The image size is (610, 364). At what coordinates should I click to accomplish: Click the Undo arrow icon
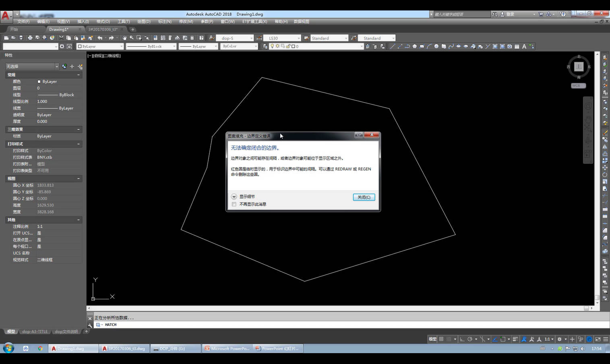pyautogui.click(x=100, y=38)
